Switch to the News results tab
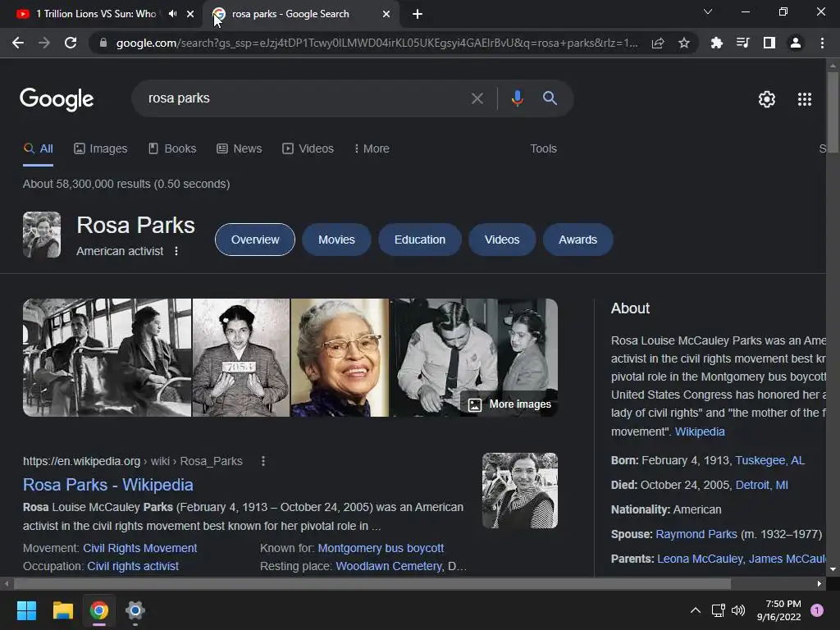840x630 pixels. (x=240, y=149)
